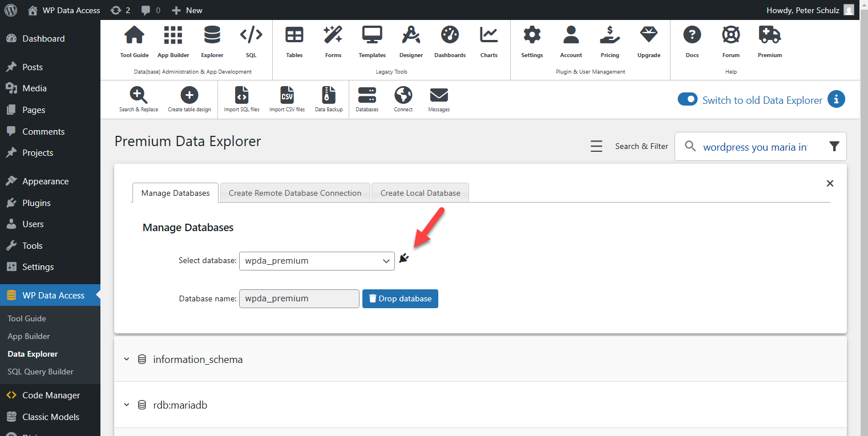Screen dimensions: 868x436
Task: Click the plug icon beside database select
Action: pyautogui.click(x=404, y=259)
